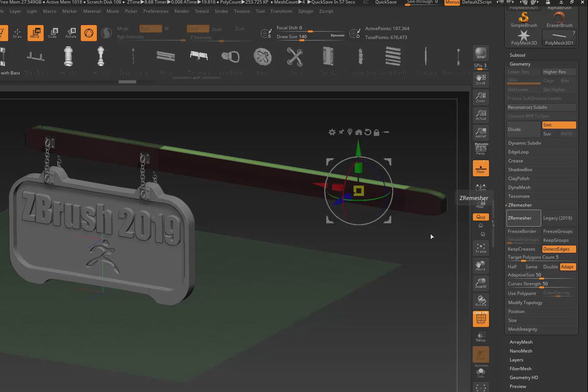Enable the KeepCreases option
The image size is (588, 392).
tap(523, 249)
